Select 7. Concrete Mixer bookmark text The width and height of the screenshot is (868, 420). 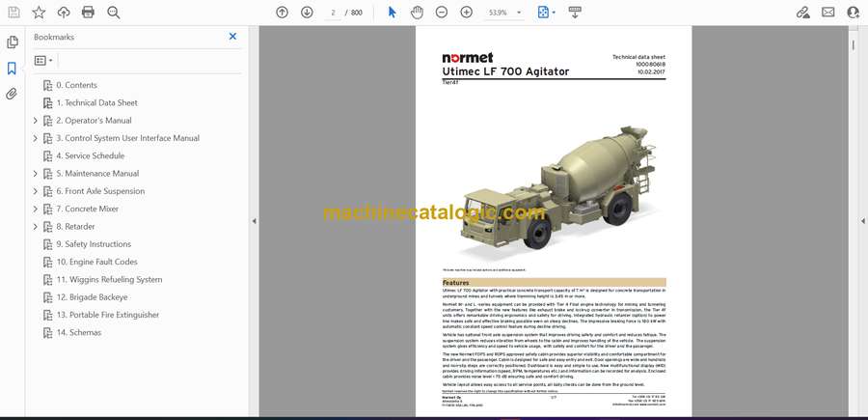88,209
